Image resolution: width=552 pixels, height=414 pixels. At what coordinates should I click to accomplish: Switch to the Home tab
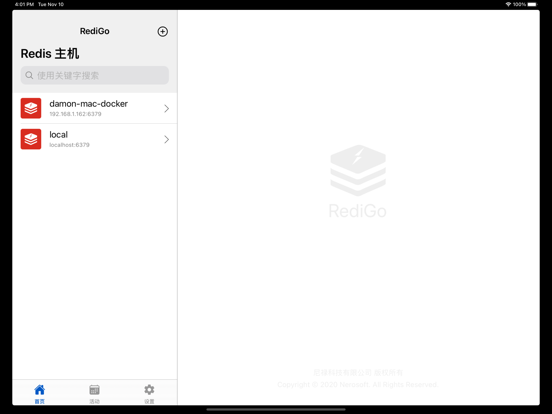(39, 394)
